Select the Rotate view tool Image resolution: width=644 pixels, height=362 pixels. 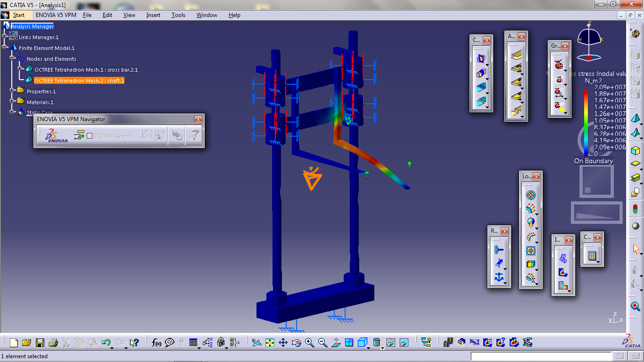click(297, 342)
